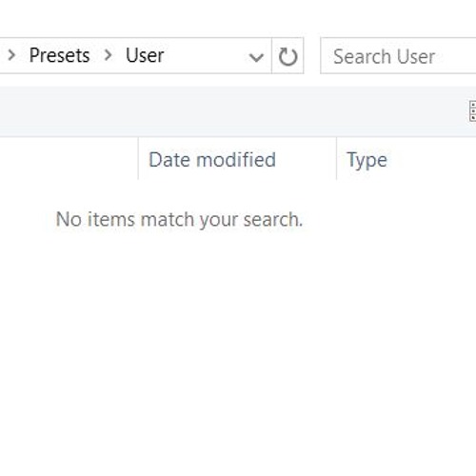The image size is (476, 476).
Task: Open the address bar history dropdown
Action: click(x=256, y=57)
